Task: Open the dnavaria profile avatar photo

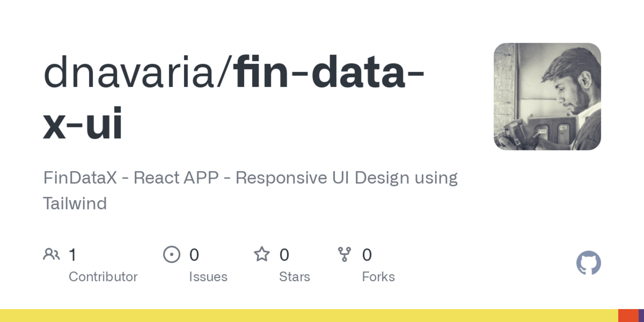Action: point(547,97)
